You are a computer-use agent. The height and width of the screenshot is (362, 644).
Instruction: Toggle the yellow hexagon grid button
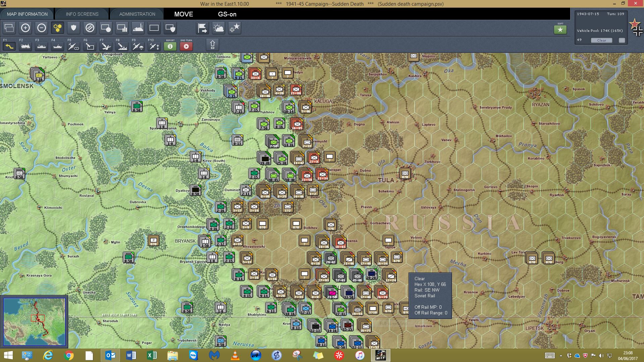[58, 28]
